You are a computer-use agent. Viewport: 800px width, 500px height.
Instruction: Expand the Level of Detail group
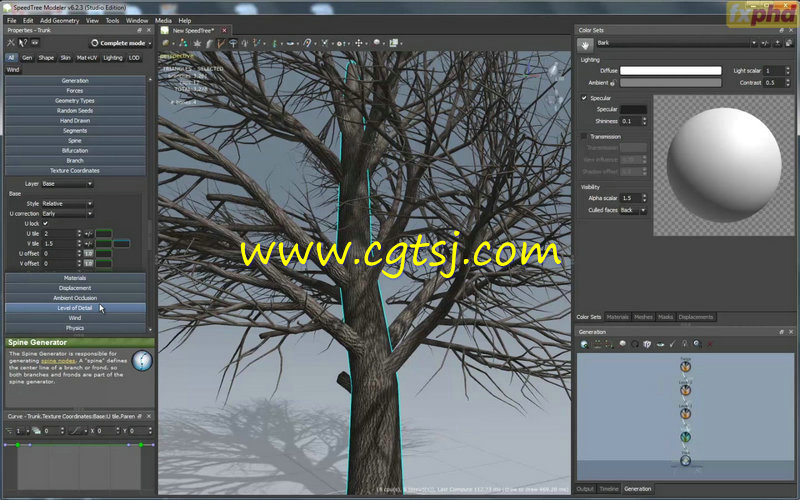click(75, 308)
